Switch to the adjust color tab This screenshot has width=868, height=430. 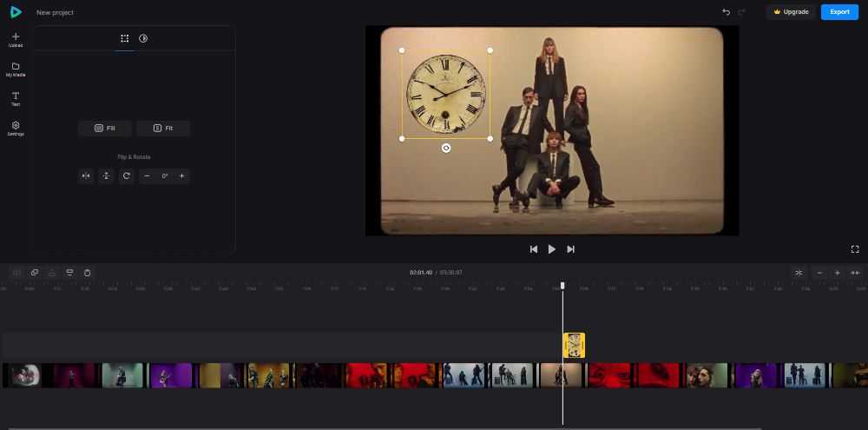click(x=143, y=38)
